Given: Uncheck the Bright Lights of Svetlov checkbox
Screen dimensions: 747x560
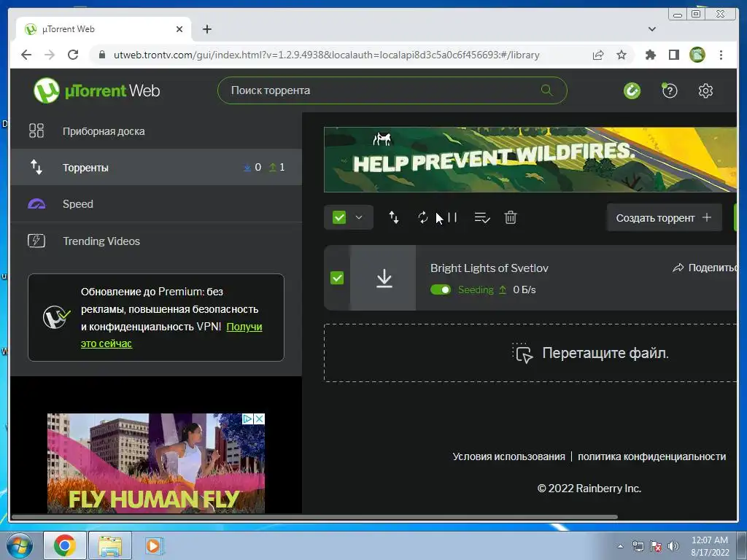Looking at the screenshot, I should tap(337, 278).
